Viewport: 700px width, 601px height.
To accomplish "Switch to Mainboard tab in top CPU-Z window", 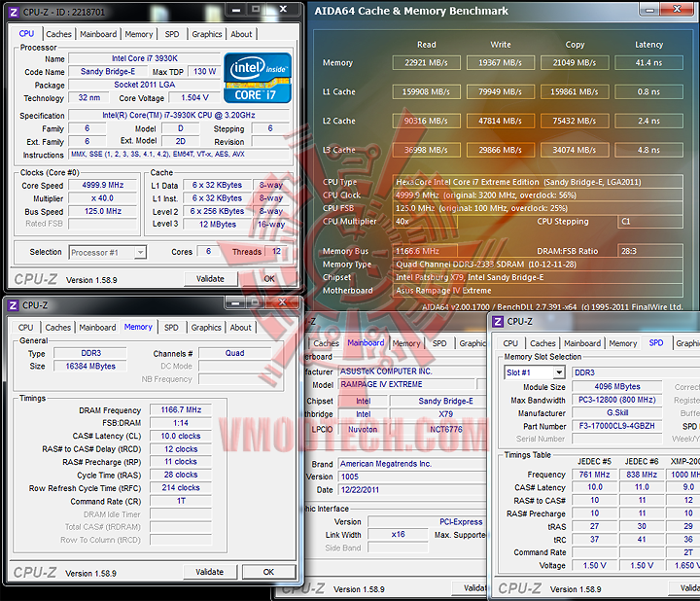I will [x=98, y=34].
